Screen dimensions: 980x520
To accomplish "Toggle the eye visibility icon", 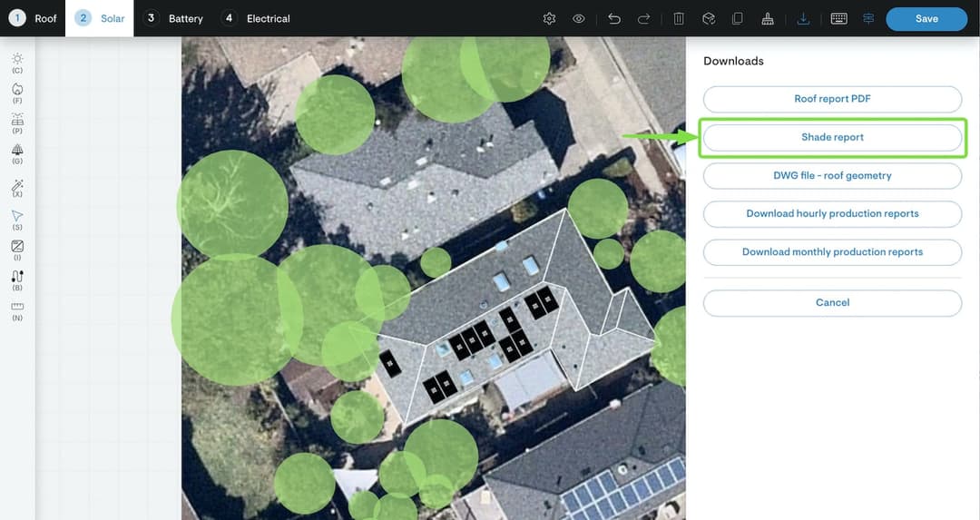I will coord(578,18).
